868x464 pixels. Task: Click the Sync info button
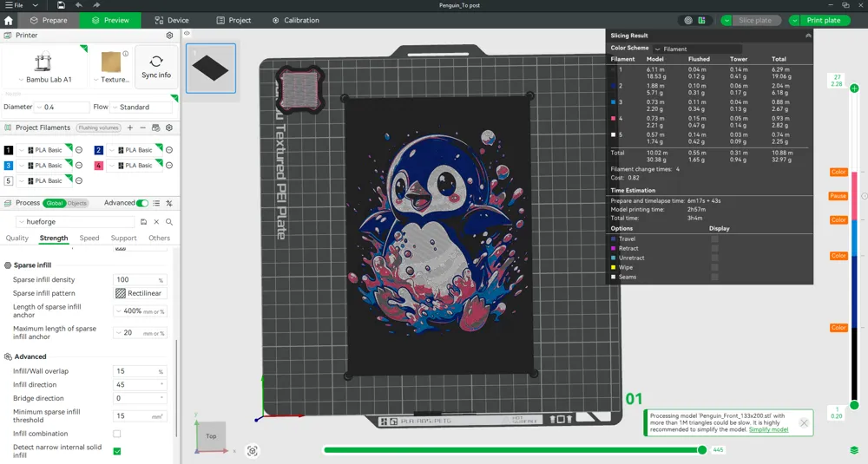[x=156, y=67]
